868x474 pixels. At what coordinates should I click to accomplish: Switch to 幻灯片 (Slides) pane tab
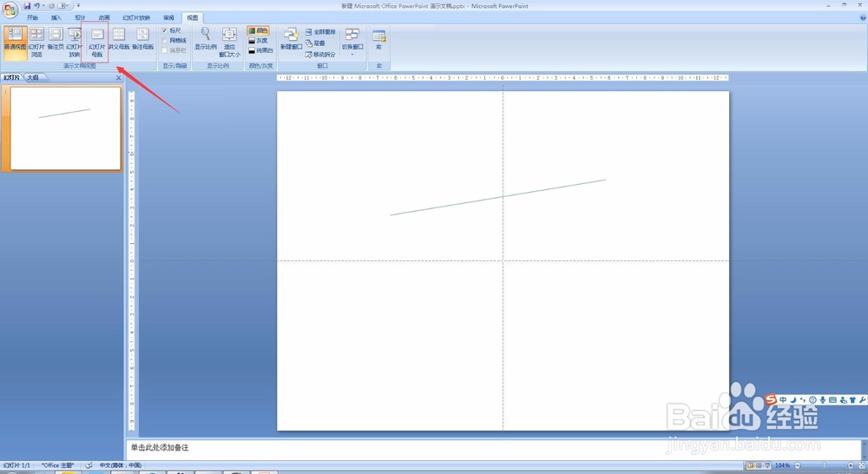pos(11,77)
